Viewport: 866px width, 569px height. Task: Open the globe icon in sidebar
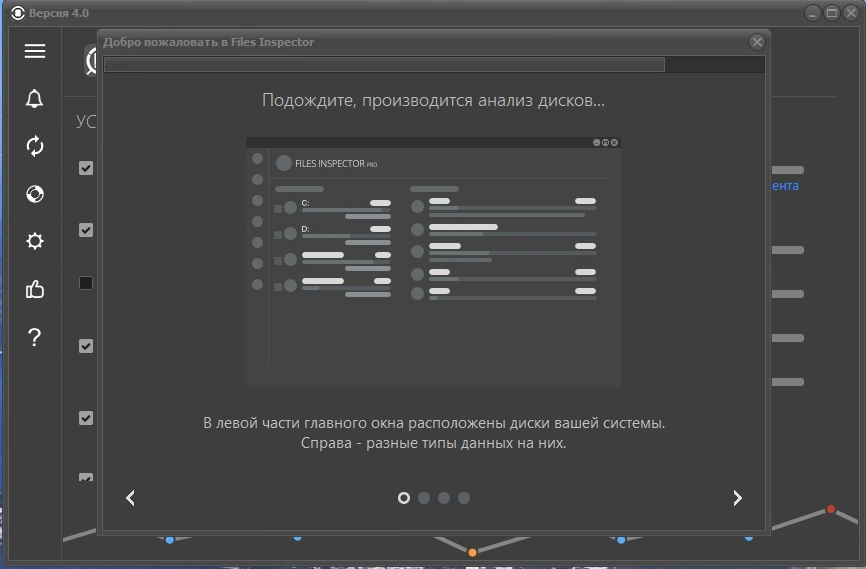(35, 194)
